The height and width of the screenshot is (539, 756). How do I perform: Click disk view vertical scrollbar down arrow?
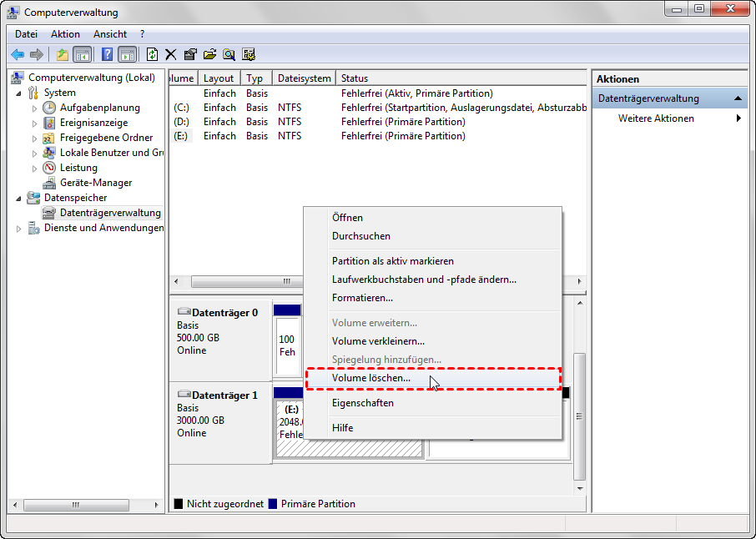click(580, 488)
